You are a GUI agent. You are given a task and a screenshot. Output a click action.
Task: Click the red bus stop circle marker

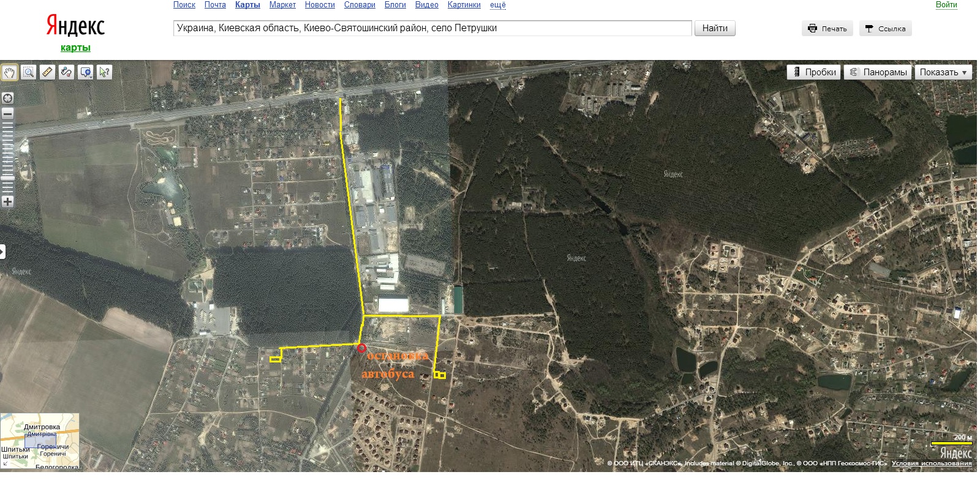[x=361, y=348]
